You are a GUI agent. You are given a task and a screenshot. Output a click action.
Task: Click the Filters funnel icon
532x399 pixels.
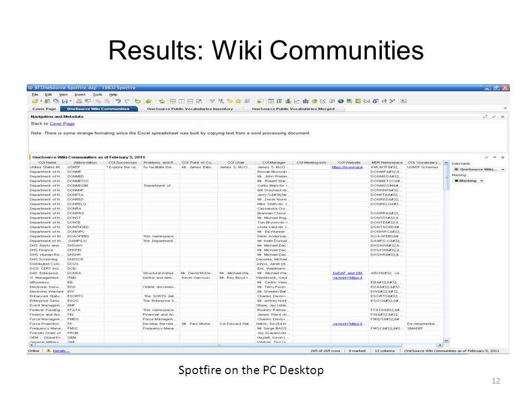pos(212,101)
